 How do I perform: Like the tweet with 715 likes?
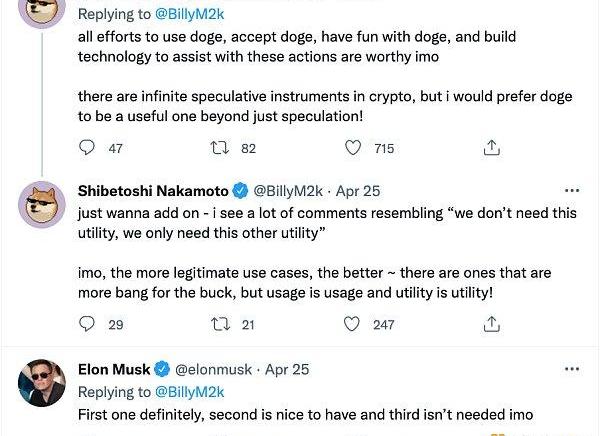(353, 148)
